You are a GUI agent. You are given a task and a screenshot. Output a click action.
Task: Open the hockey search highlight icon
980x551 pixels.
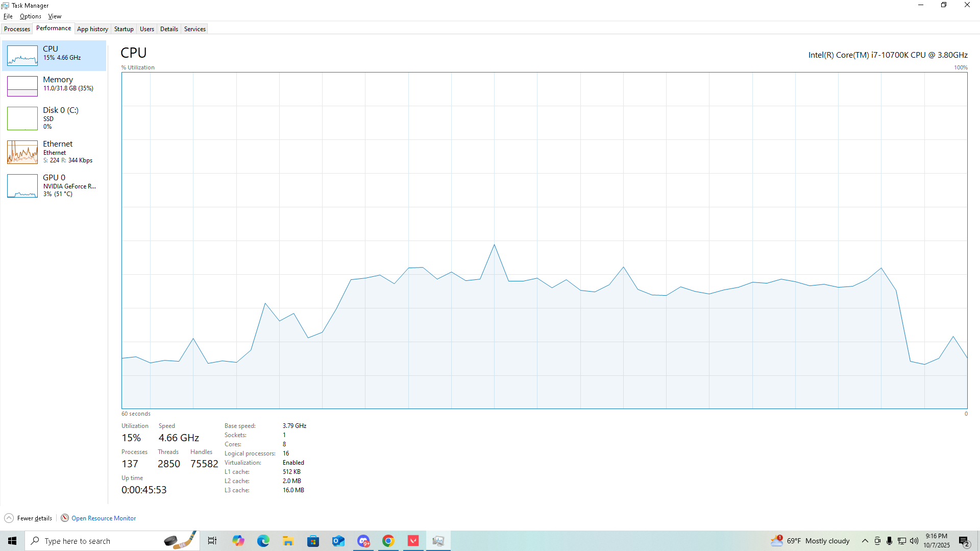[x=180, y=540]
